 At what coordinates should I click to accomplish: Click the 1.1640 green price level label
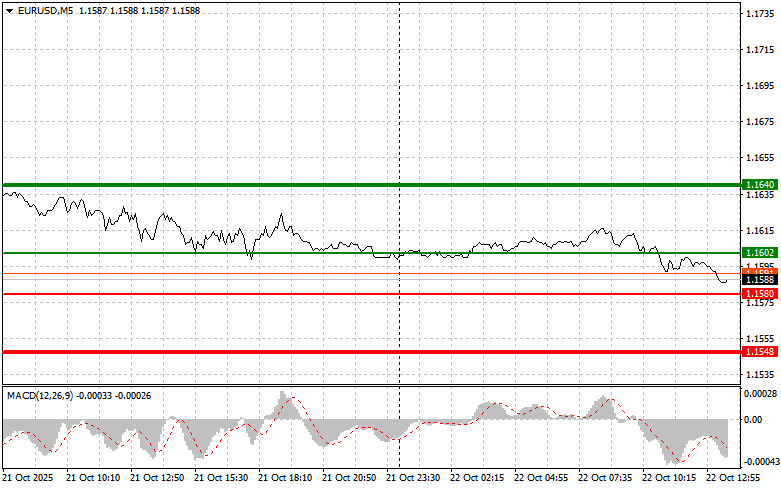pyautogui.click(x=760, y=185)
